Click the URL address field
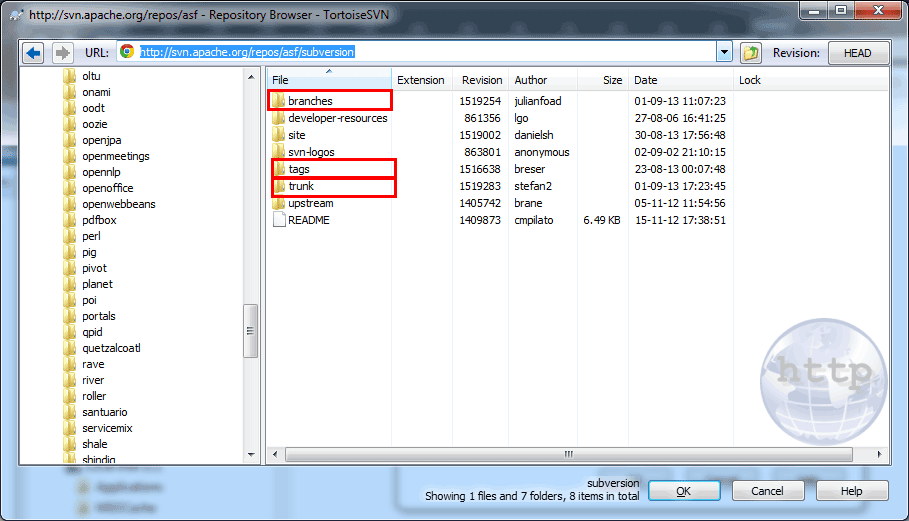This screenshot has width=909, height=521. [x=416, y=52]
